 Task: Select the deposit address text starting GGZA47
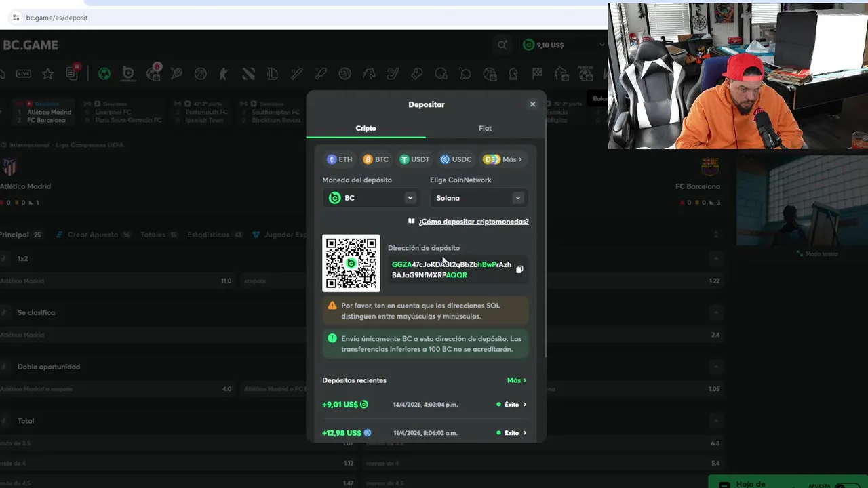(451, 270)
